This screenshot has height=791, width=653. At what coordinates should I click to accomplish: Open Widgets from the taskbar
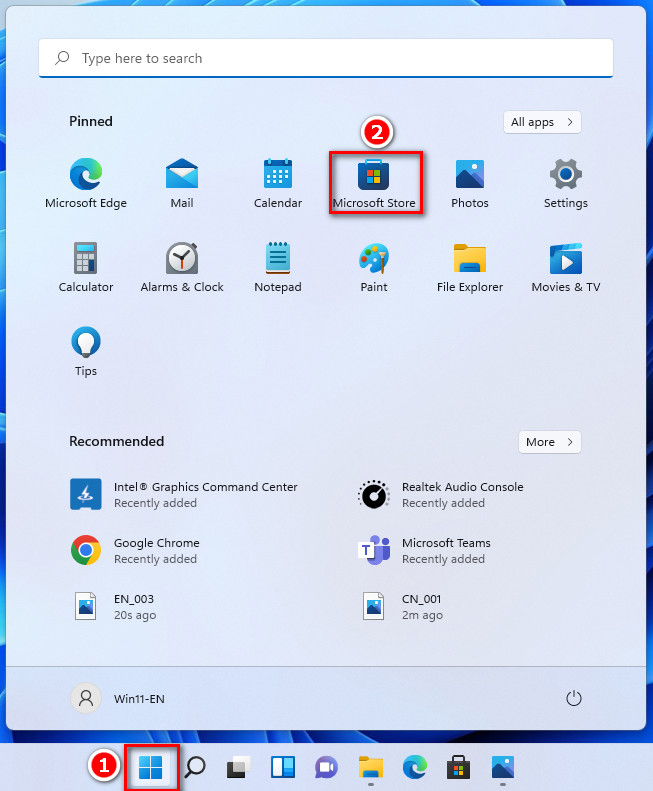283,767
